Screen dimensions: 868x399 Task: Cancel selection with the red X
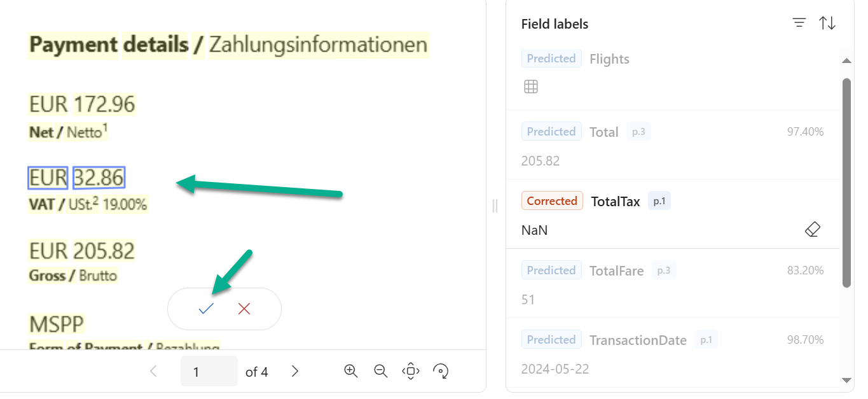pos(244,309)
